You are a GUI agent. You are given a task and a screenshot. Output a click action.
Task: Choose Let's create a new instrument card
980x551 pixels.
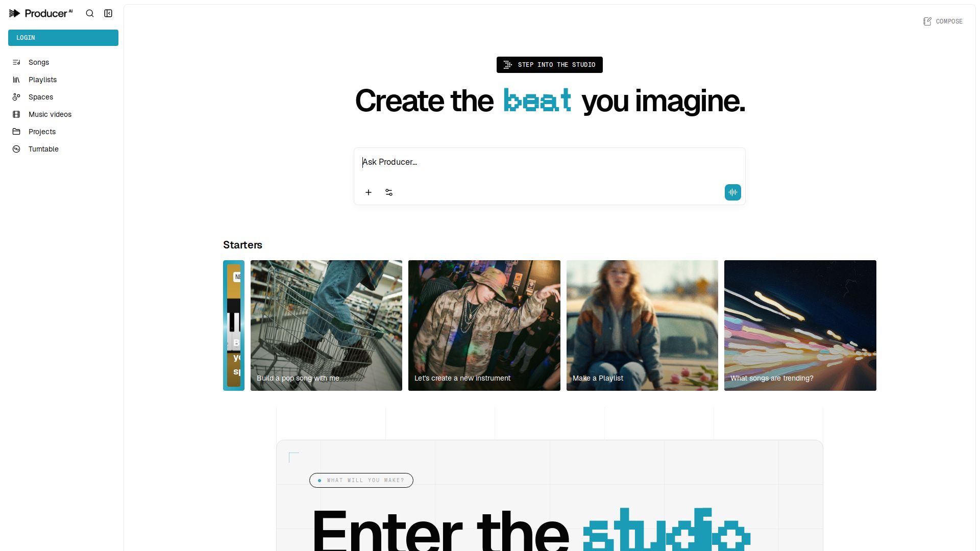click(484, 325)
